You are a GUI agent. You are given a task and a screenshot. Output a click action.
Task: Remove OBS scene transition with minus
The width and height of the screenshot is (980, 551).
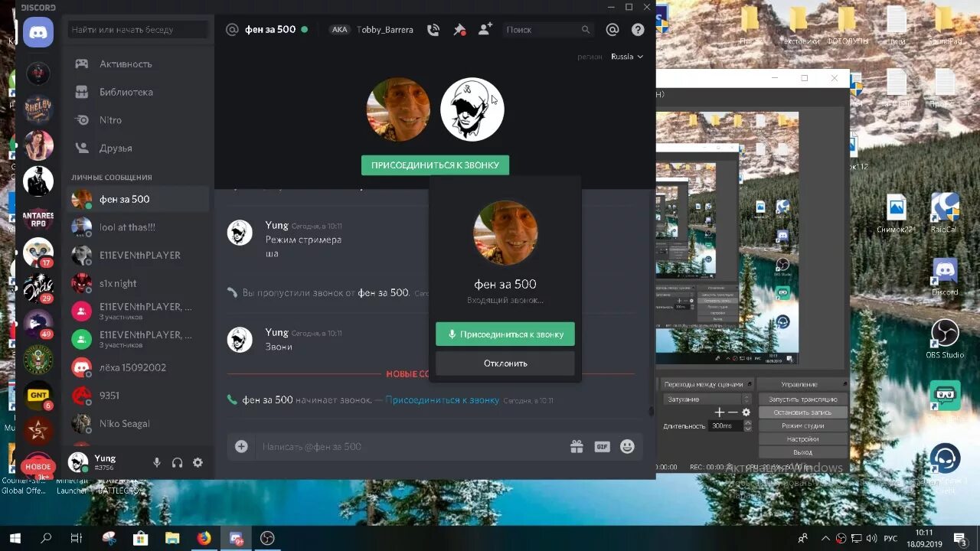[733, 412]
